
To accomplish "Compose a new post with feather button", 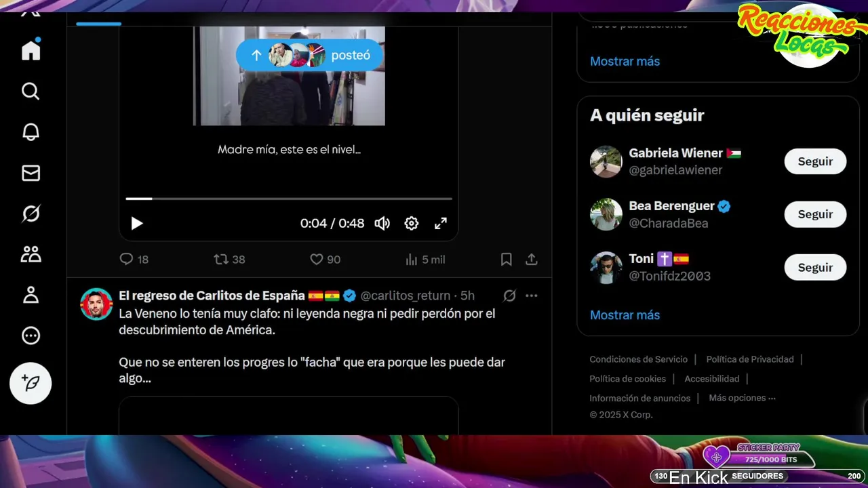I will tap(31, 384).
